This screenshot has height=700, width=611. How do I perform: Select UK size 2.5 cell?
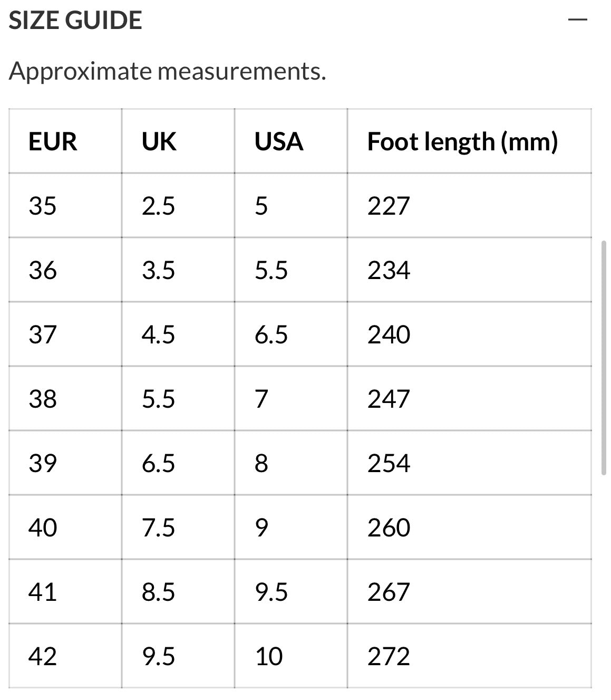(158, 206)
